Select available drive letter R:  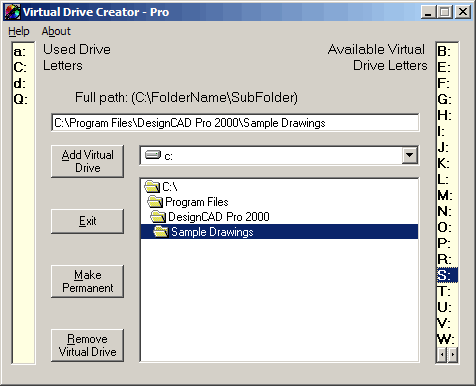click(447, 259)
